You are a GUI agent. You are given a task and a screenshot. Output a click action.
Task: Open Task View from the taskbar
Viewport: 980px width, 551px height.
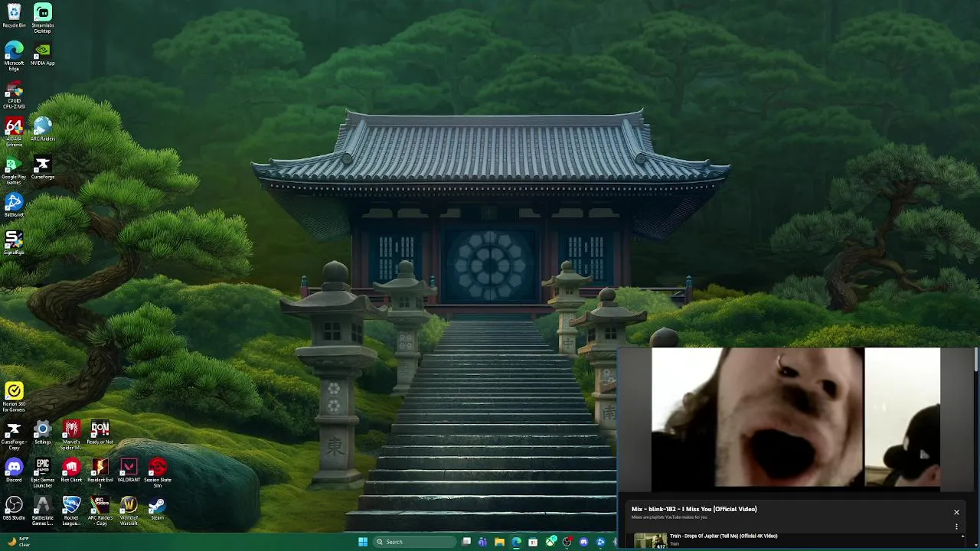[466, 542]
